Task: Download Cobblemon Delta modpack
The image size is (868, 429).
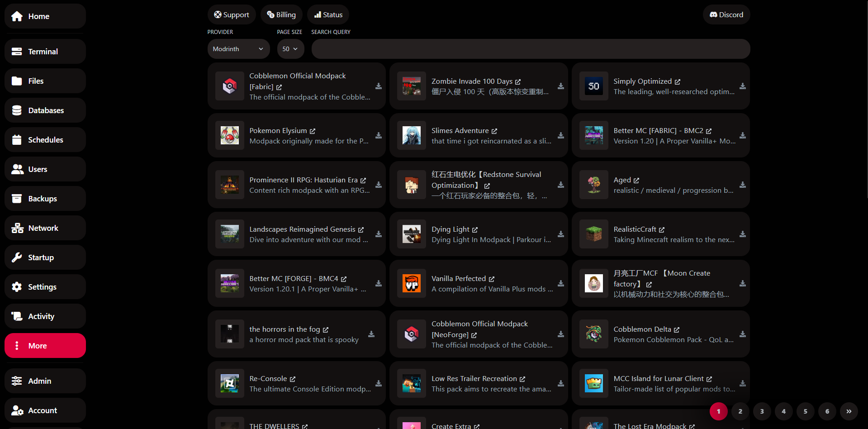Action: tap(743, 334)
